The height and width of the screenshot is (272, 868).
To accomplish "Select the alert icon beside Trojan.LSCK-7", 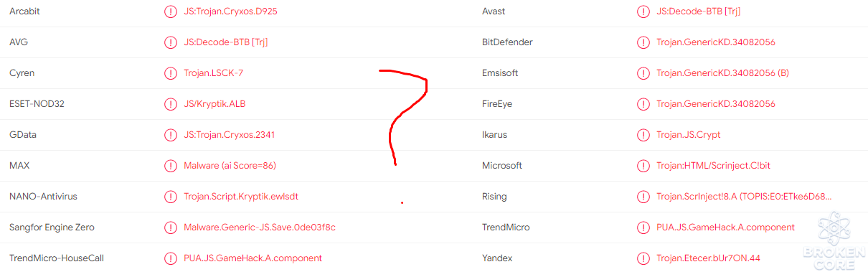I will point(171,73).
